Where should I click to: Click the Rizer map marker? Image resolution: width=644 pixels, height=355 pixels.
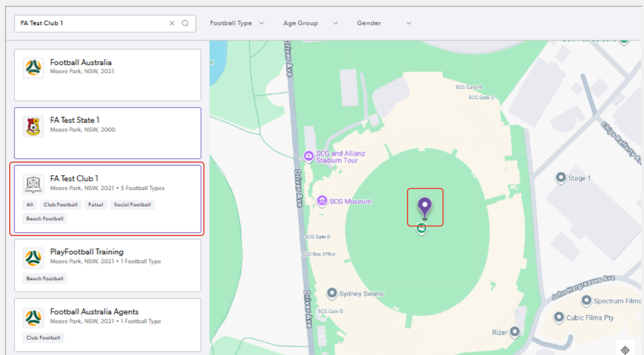[515, 332]
